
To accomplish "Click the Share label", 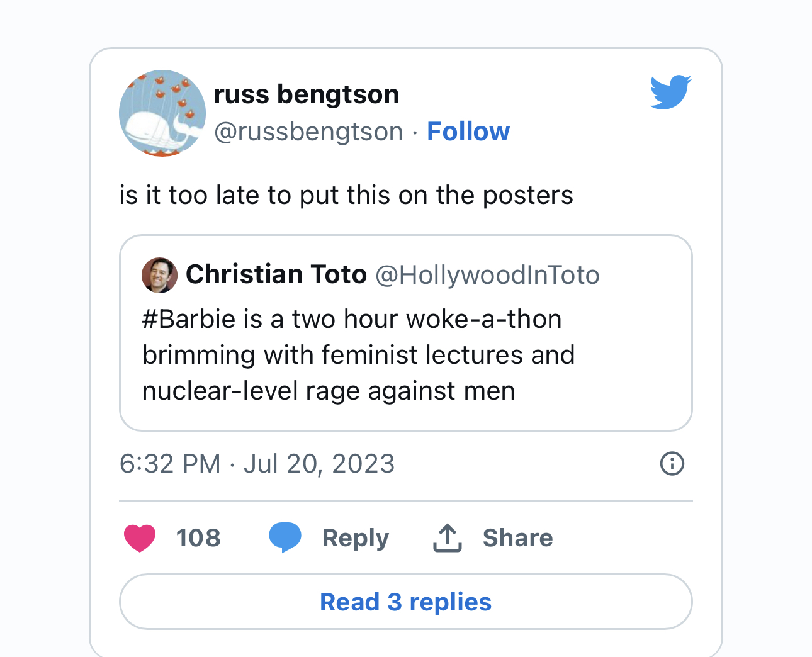I will [517, 538].
